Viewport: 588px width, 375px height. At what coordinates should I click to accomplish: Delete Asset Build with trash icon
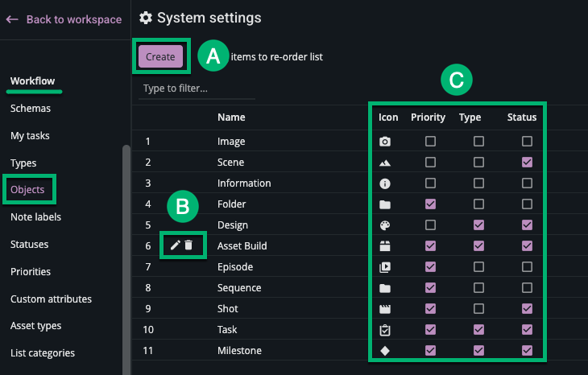coord(188,245)
